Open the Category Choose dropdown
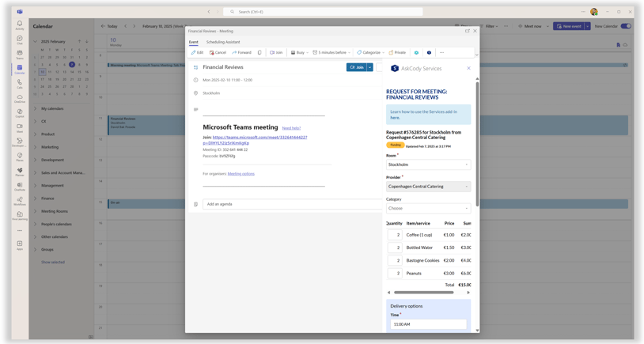644x344 pixels. click(x=428, y=208)
